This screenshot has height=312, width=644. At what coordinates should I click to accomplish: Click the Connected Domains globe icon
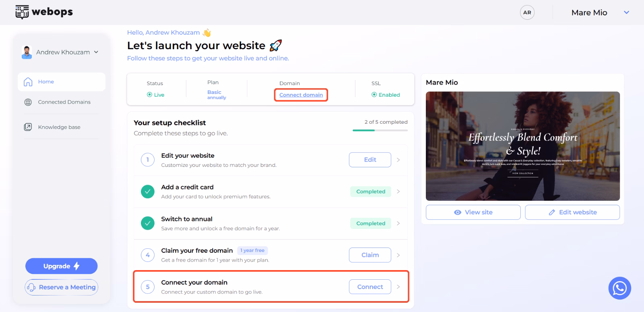[28, 102]
